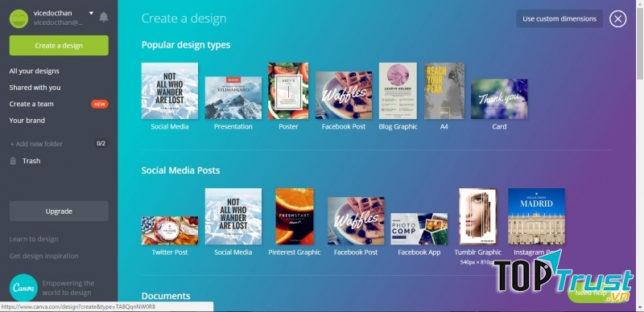Click the Facebook App label text
The width and height of the screenshot is (644, 312).
pos(419,252)
